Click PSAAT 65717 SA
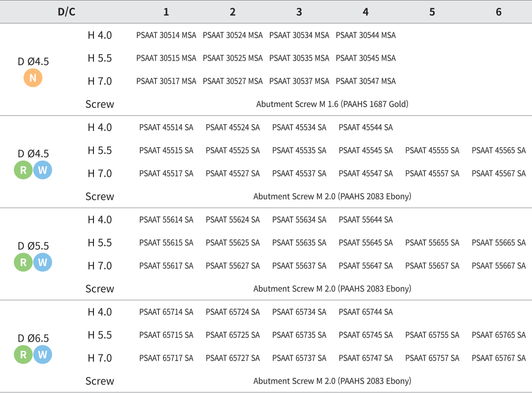The width and height of the screenshot is (532, 393). [x=166, y=358]
